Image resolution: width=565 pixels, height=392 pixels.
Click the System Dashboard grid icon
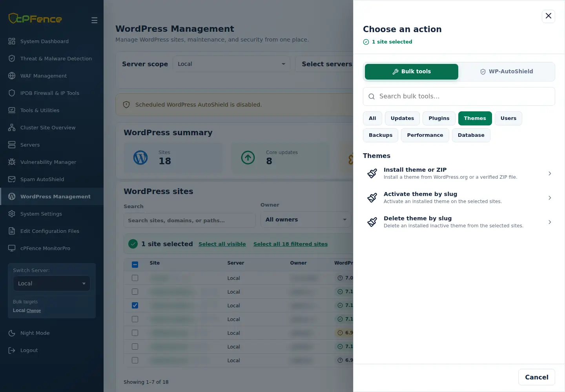[x=12, y=41]
